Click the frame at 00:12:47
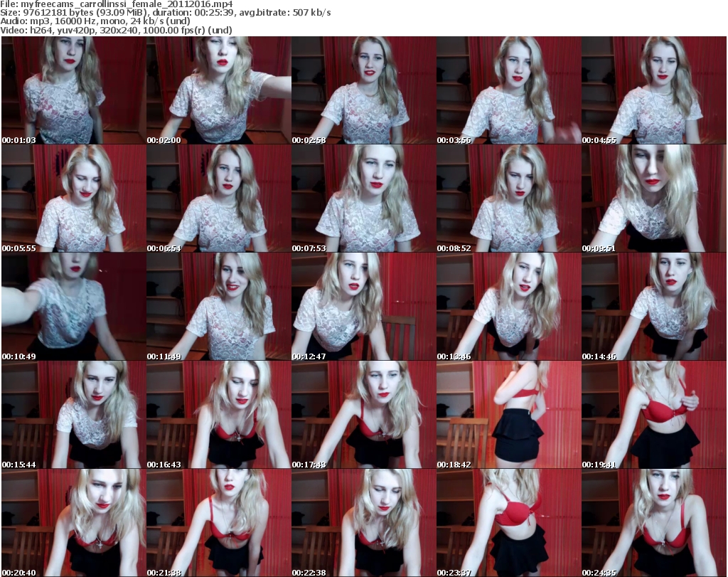Viewport: 728px width, 577px height. tap(363, 307)
